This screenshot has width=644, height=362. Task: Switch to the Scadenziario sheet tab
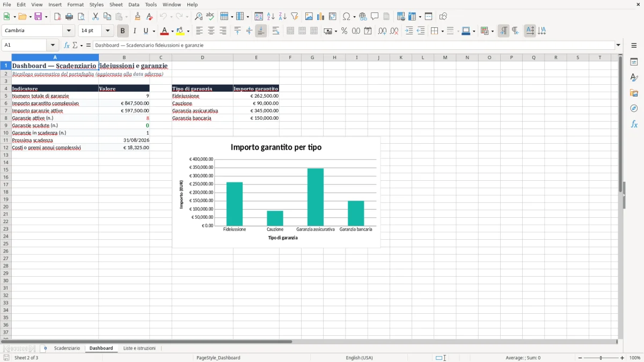(x=67, y=349)
